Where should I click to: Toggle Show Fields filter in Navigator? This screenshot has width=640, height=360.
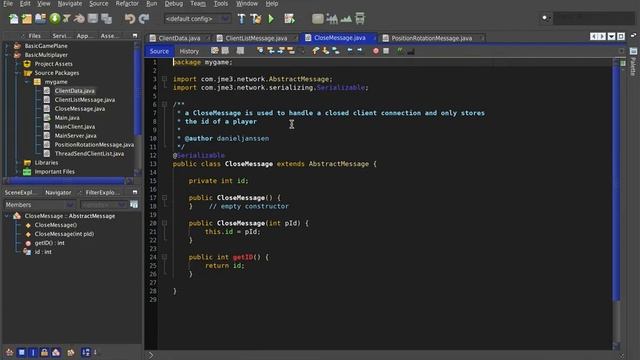pyautogui.click(x=22, y=352)
